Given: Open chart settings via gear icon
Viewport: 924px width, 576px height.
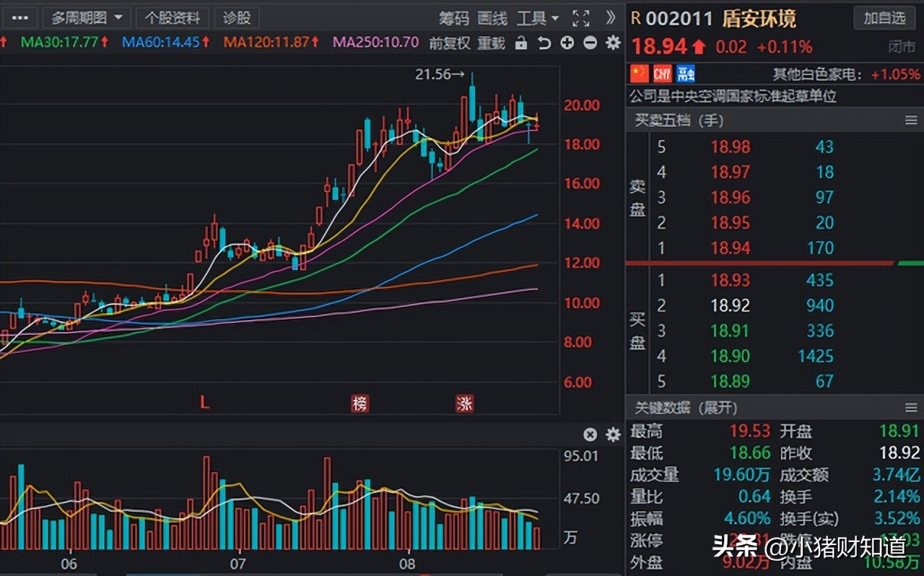Looking at the screenshot, I should tap(612, 43).
